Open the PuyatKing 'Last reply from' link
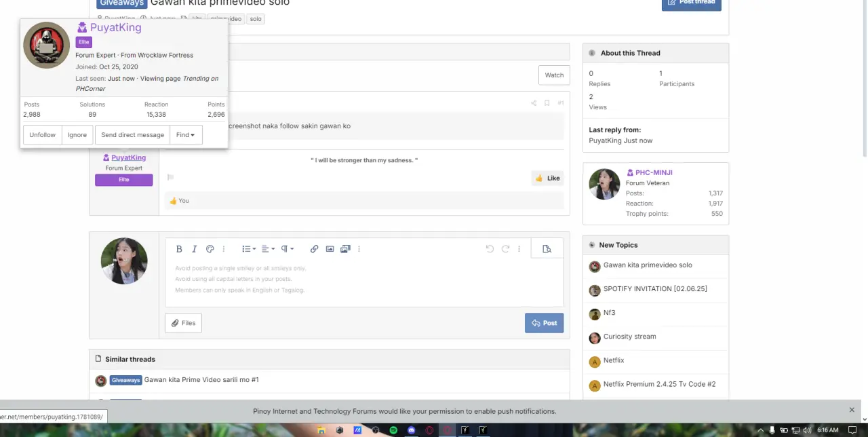The height and width of the screenshot is (437, 868). pyautogui.click(x=605, y=140)
